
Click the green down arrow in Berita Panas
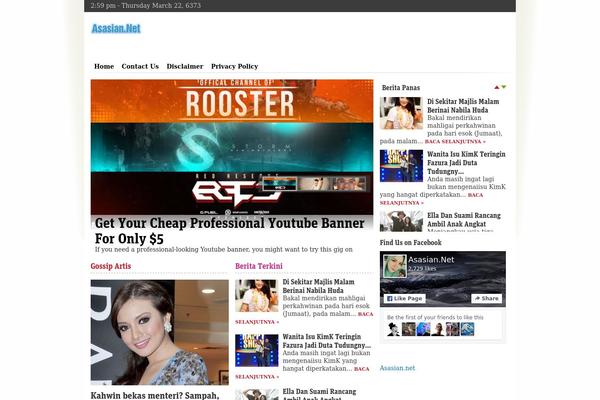point(504,87)
